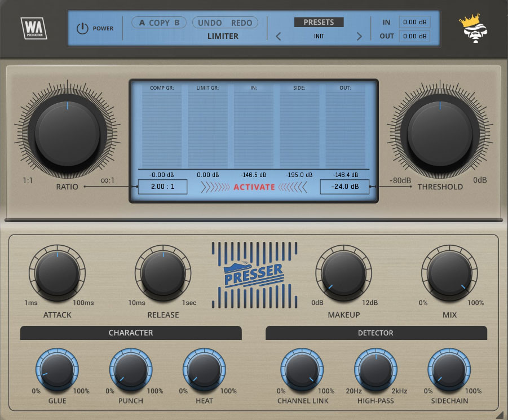The image size is (508, 420).
Task: Go to next preset with right arrow
Action: click(x=359, y=36)
